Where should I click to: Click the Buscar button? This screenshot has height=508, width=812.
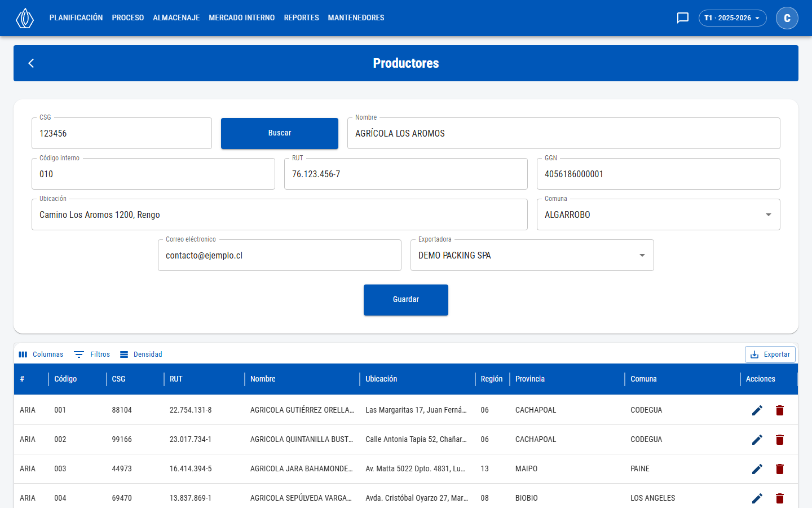coord(280,133)
